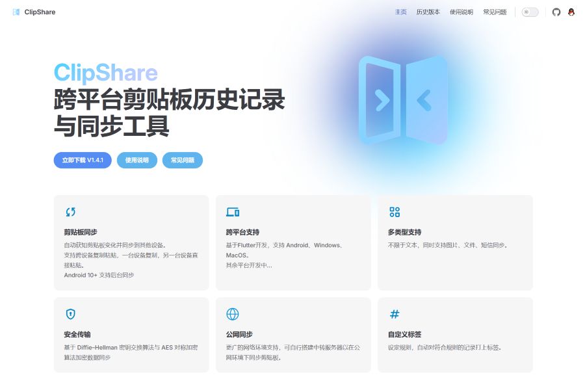Go to the 主页 nav item
585x392 pixels.
tap(401, 12)
